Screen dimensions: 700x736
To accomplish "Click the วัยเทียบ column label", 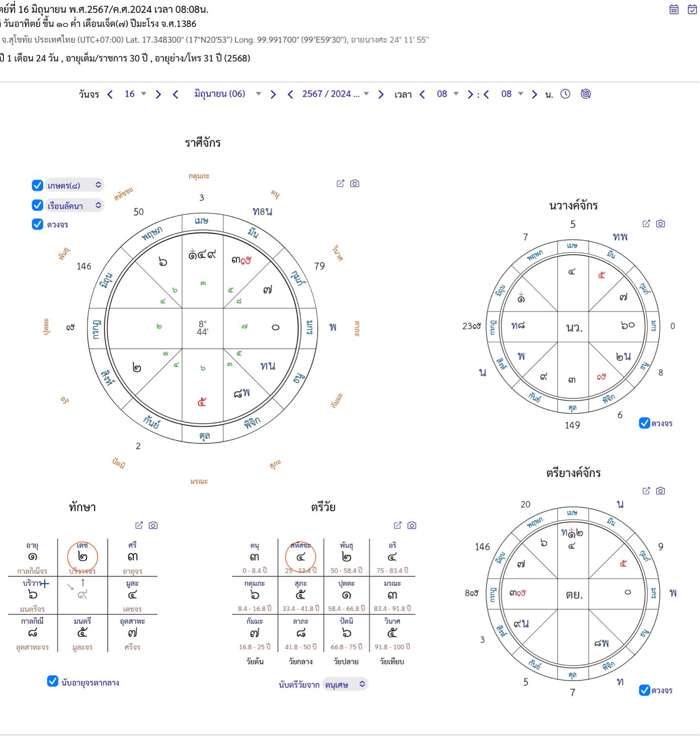I will click(392, 661).
